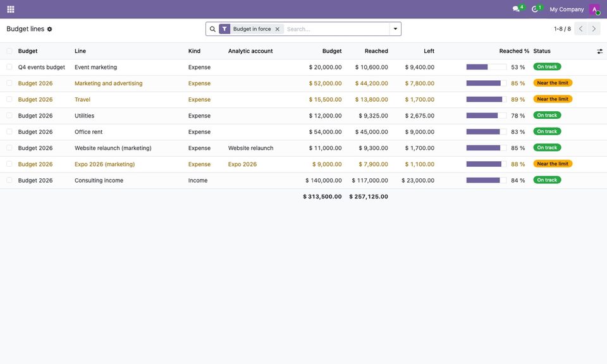Click the Event marketing 53% progress bar

486,68
